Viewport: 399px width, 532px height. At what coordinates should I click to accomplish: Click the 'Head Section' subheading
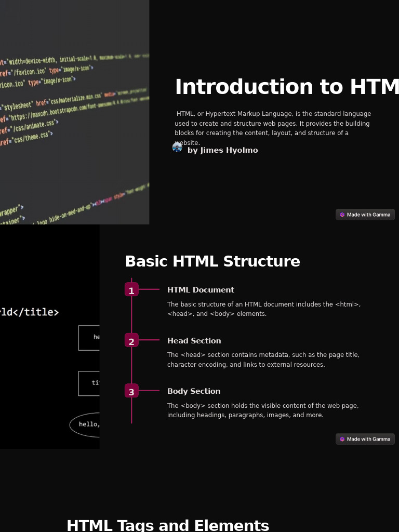click(194, 341)
